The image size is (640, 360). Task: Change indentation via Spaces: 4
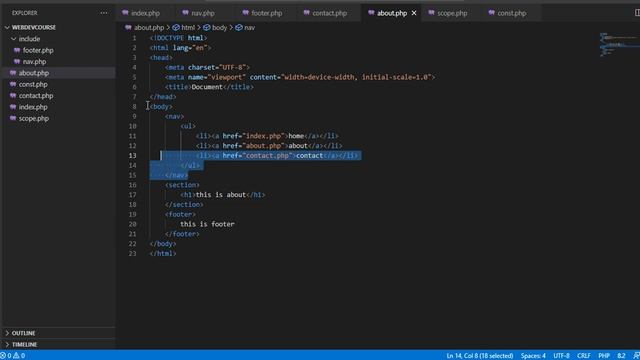[x=533, y=356]
